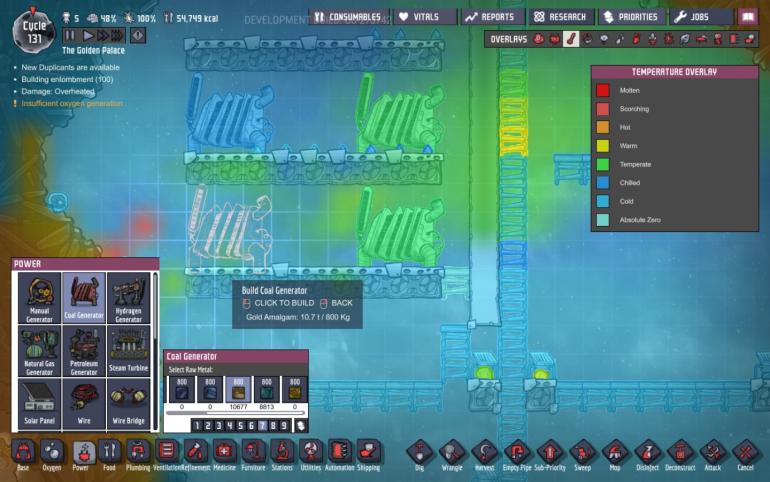Open the Vitals menu
770x482 pixels.
coord(425,17)
